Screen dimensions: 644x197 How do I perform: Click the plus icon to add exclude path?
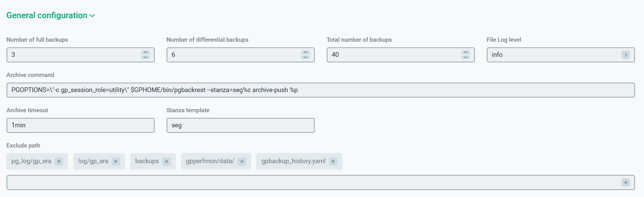[625, 182]
